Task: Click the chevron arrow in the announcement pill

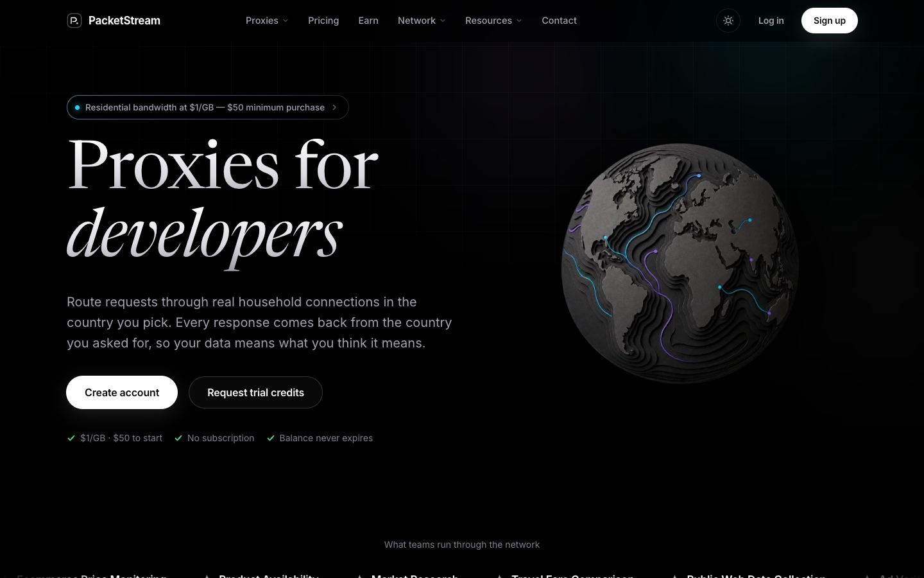Action: pos(334,107)
